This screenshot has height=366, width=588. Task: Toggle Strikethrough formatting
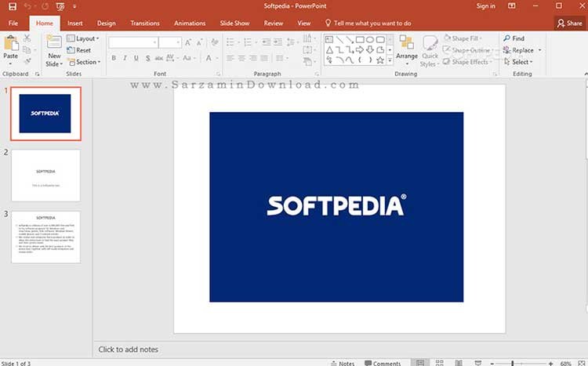(x=159, y=58)
